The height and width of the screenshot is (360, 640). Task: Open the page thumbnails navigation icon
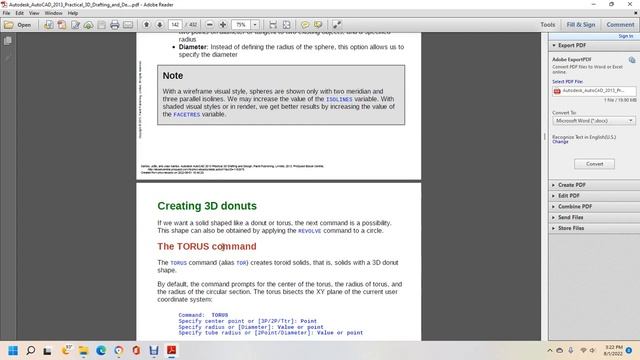pyautogui.click(x=8, y=41)
